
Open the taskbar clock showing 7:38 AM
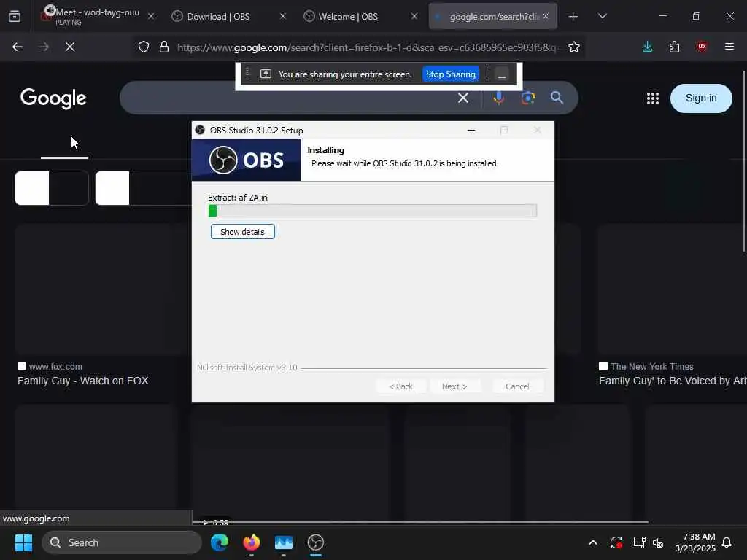click(x=695, y=542)
